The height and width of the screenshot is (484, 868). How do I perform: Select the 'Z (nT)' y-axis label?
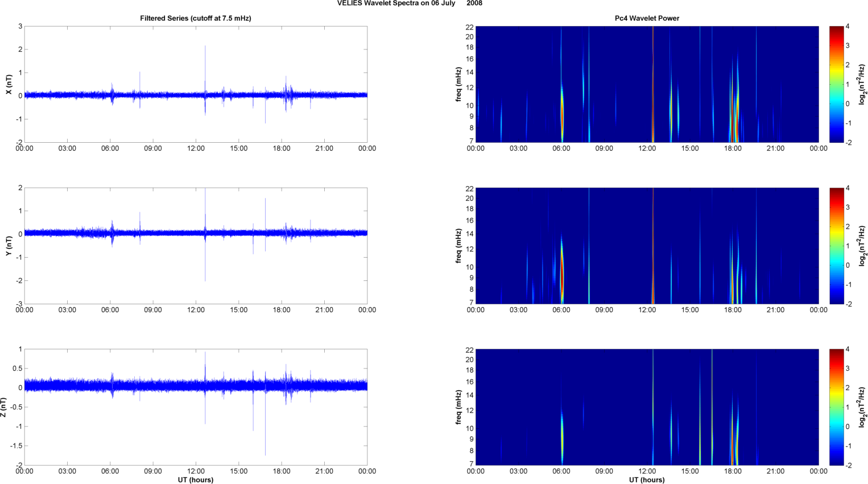3,407
